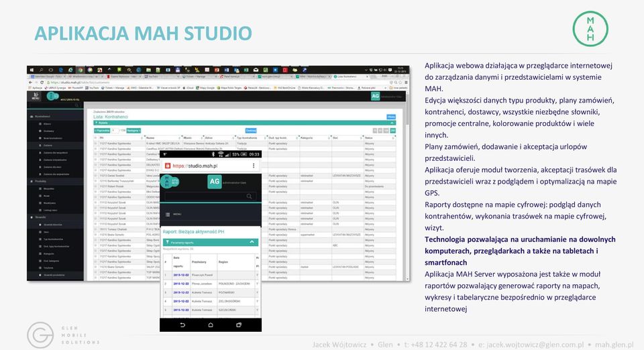Tick the select-all checkbox in the table header
The image size is (644, 350).
(96, 138)
